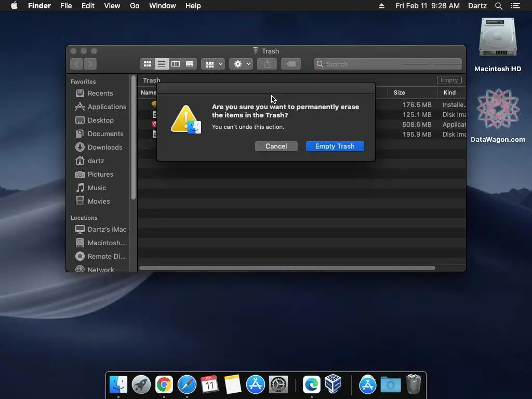Open the Window menu
The image size is (532, 399).
click(x=163, y=6)
